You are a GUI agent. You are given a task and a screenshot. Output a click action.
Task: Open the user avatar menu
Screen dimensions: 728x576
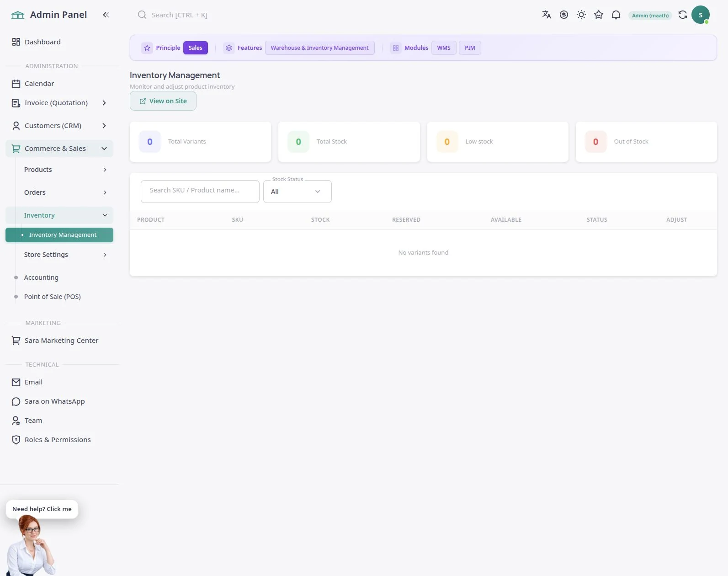point(701,15)
